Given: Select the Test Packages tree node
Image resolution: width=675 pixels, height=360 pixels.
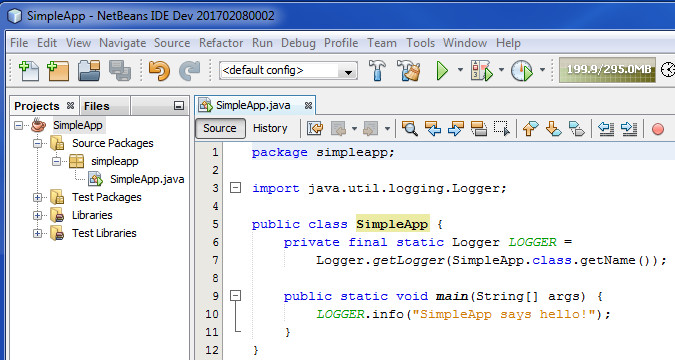Looking at the screenshot, I should coord(106,197).
